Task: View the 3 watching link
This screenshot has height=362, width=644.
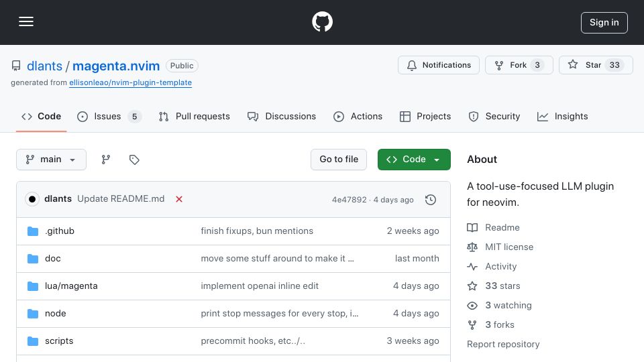Action: point(508,306)
